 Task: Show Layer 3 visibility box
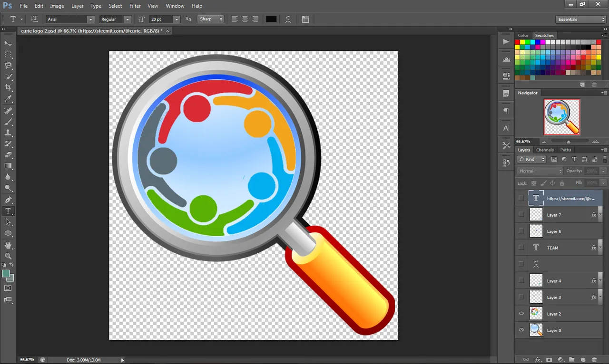521,297
